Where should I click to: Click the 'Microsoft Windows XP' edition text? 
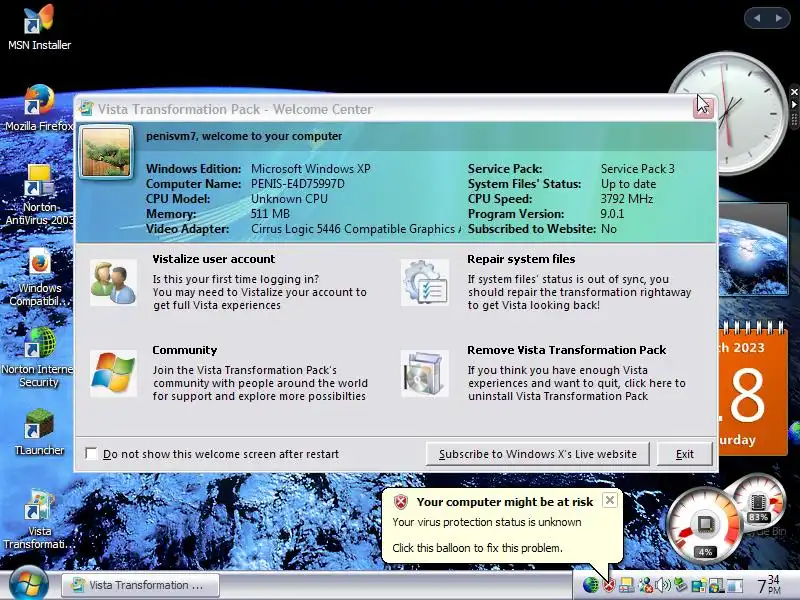311,169
